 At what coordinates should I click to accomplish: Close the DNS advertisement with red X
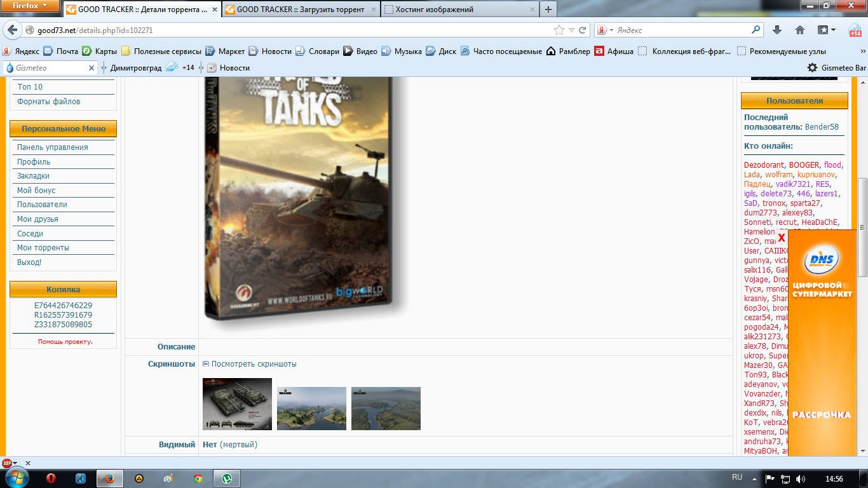(x=782, y=238)
